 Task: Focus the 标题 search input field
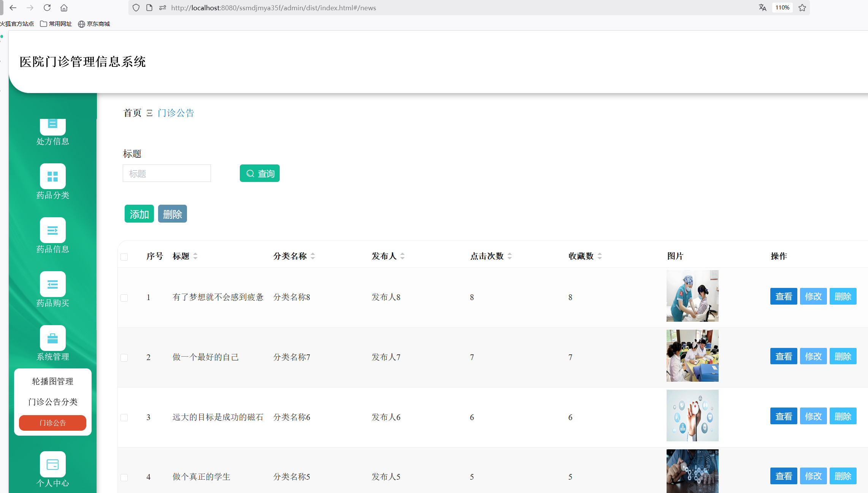click(x=166, y=174)
